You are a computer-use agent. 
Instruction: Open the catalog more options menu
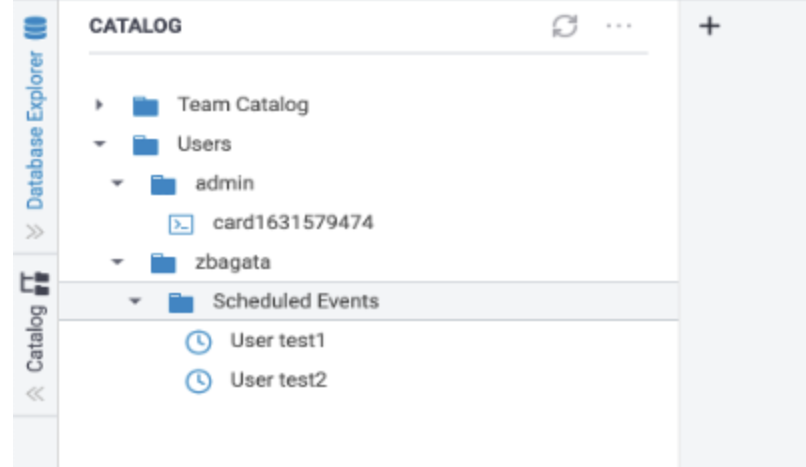point(619,26)
